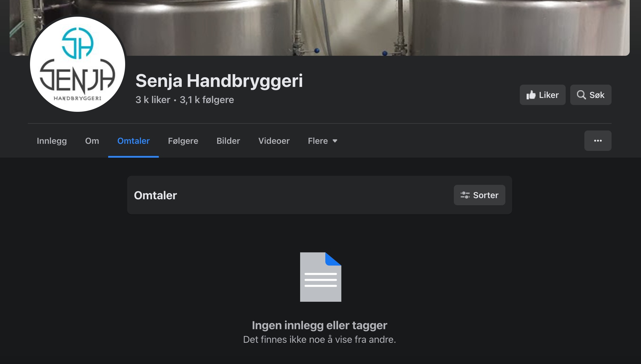Screen dimensions: 641x364
Task: Open the three-dots page options menu
Action: pos(598,141)
